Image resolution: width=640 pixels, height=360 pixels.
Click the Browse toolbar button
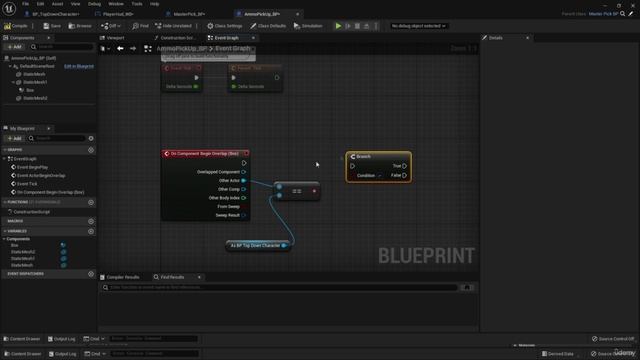point(80,26)
